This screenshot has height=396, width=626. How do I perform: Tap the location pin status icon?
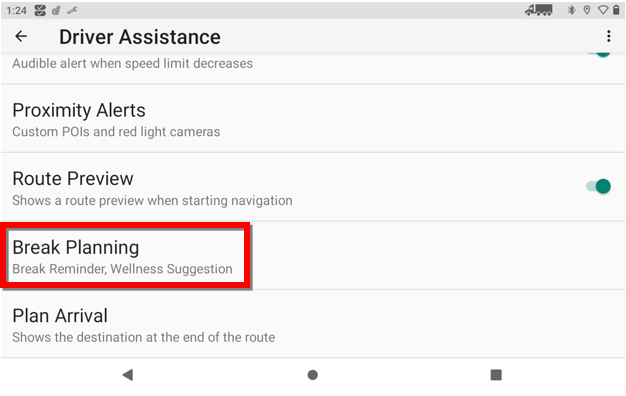(x=586, y=10)
